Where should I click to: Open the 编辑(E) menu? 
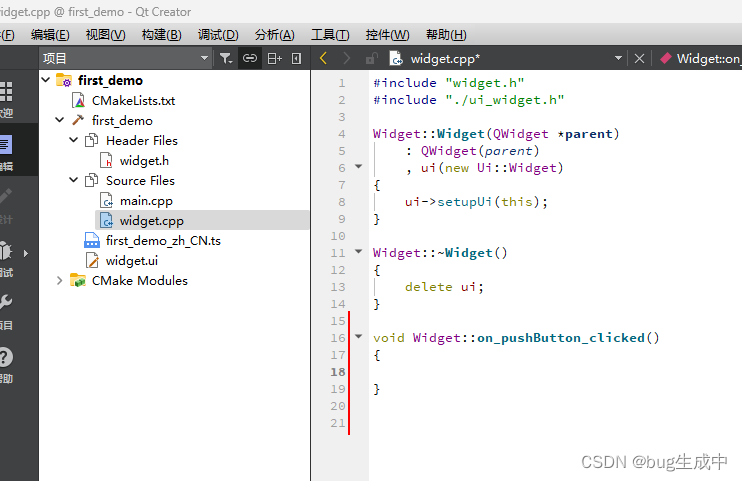50,35
